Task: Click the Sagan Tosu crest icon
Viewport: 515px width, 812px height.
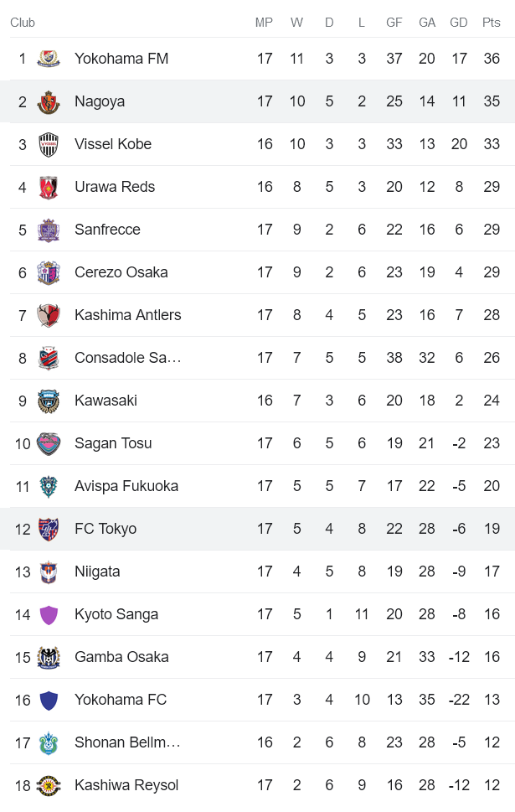Action: tap(48, 443)
